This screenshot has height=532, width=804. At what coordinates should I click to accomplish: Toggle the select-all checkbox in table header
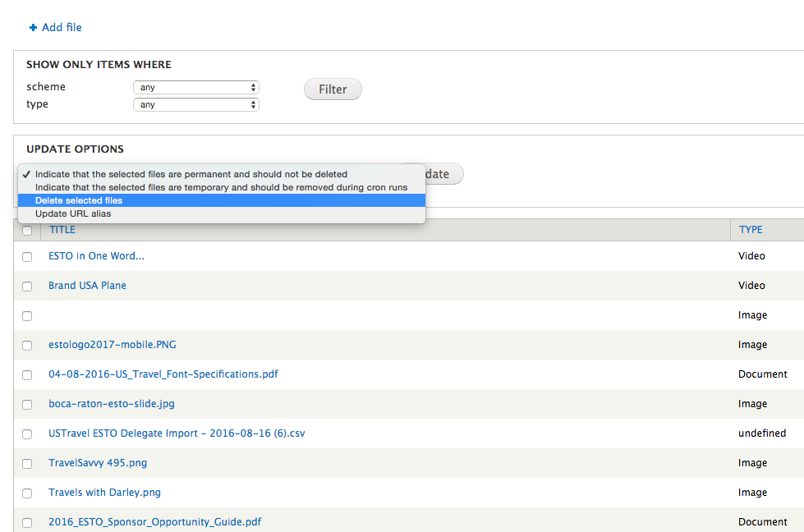[x=27, y=231]
